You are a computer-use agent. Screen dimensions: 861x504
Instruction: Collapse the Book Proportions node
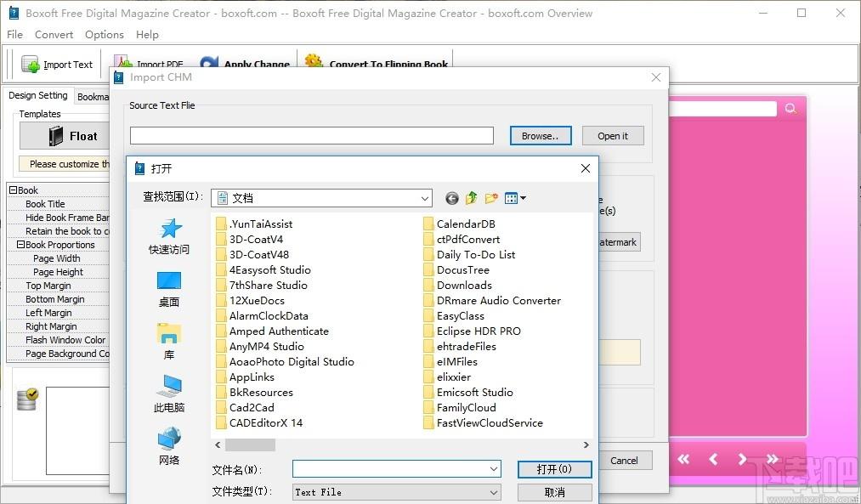[20, 244]
